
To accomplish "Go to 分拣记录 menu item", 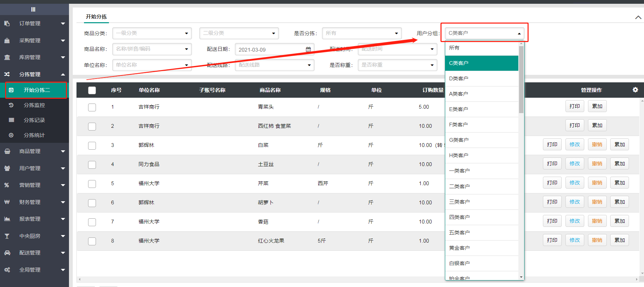I will point(34,120).
